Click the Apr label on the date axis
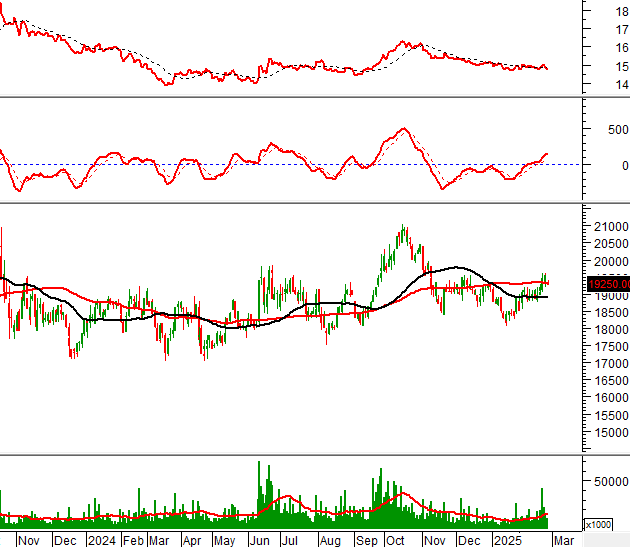Screen dimensions: 630x547 coord(190,540)
